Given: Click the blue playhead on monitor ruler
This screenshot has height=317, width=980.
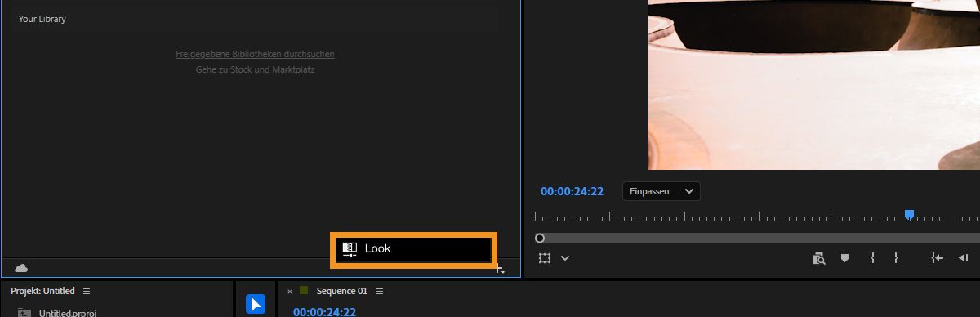Looking at the screenshot, I should pyautogui.click(x=909, y=215).
